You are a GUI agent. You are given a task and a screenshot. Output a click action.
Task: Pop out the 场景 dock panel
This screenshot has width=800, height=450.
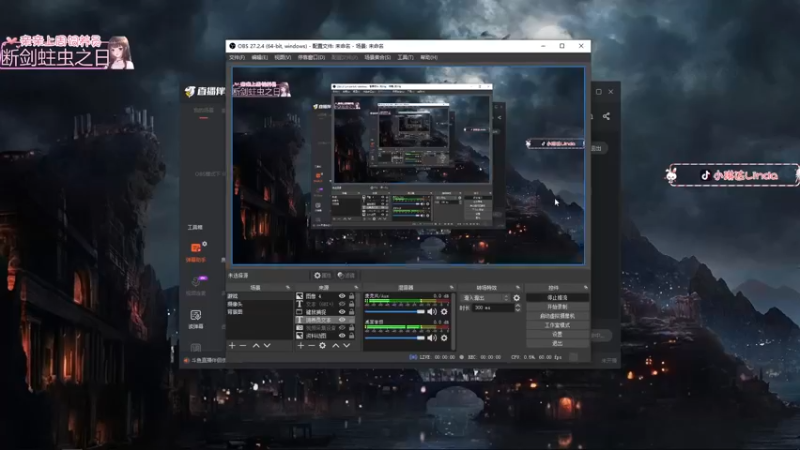pos(288,288)
